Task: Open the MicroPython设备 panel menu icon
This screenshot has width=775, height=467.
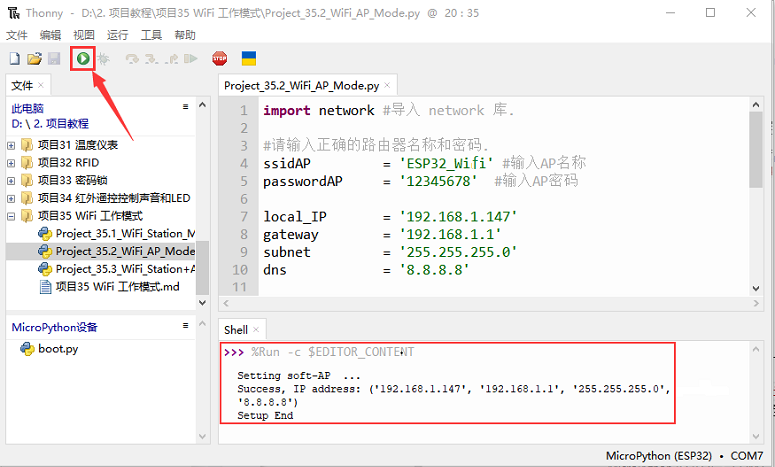Action: point(185,326)
